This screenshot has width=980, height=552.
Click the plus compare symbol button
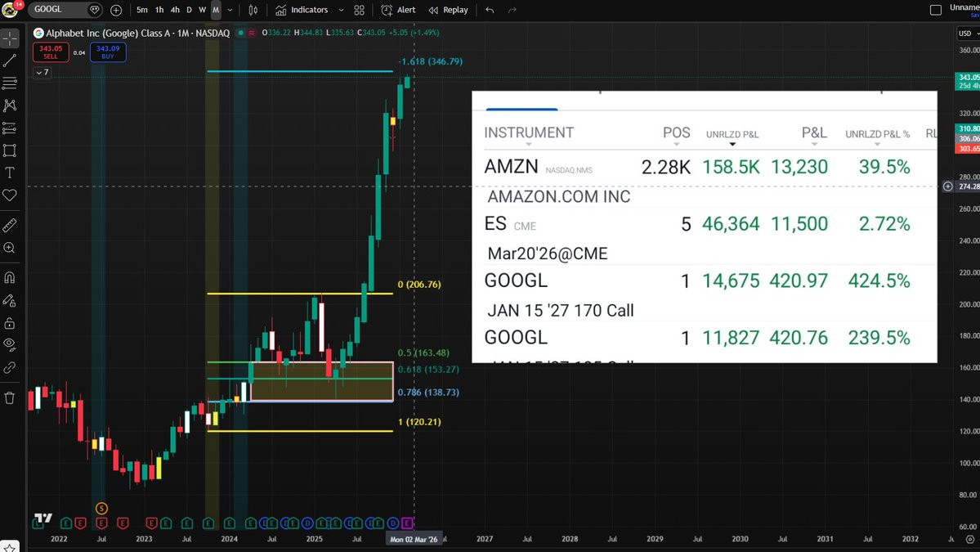click(116, 10)
